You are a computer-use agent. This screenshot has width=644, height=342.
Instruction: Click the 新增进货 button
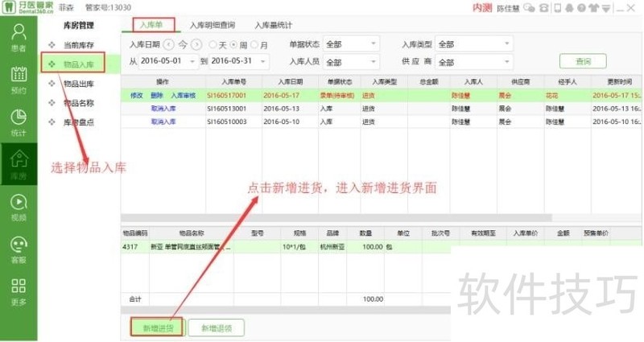coord(158,328)
